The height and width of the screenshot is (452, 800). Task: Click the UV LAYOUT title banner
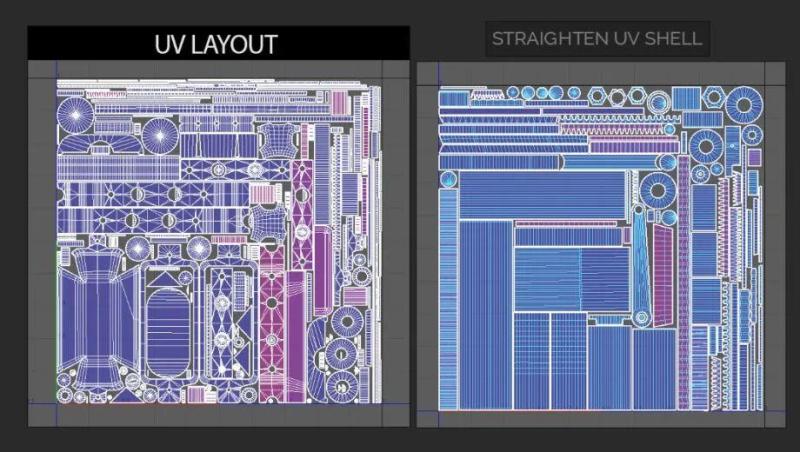(x=218, y=43)
